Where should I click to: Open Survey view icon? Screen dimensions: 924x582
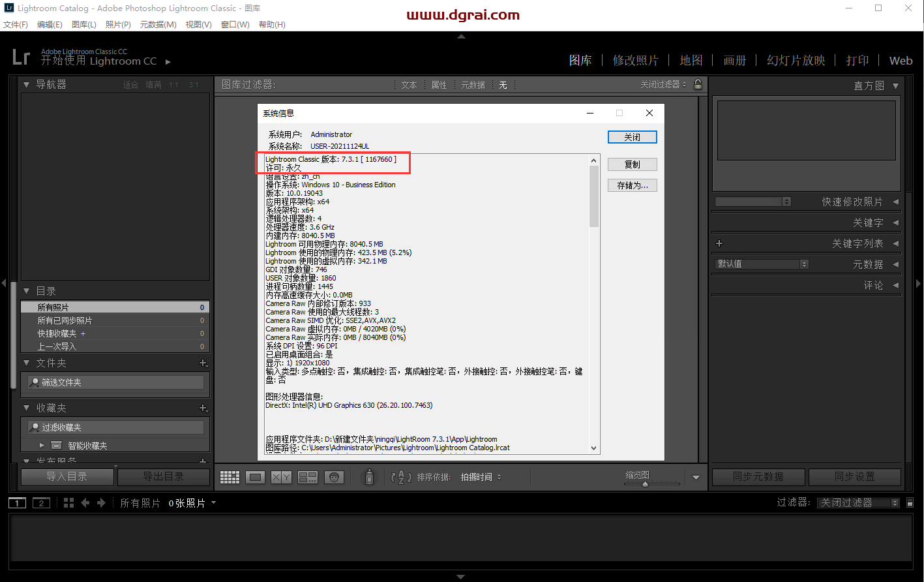tap(308, 478)
